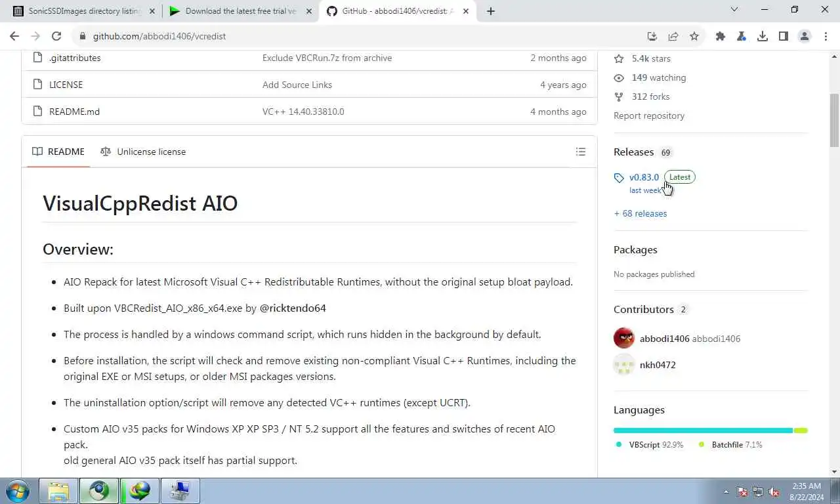Open the Chrome profile avatar
The image size is (840, 504).
805,36
